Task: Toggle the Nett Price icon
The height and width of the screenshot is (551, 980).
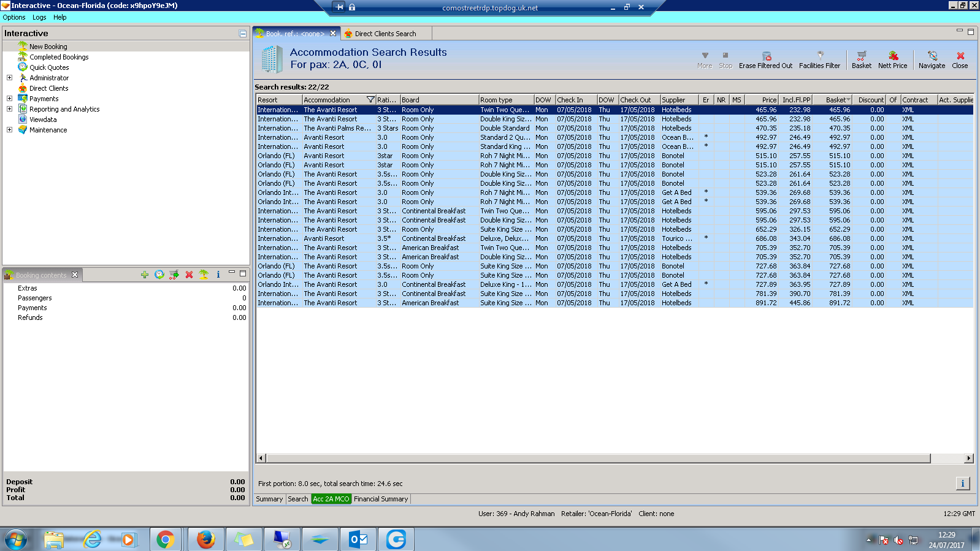Action: coord(893,55)
